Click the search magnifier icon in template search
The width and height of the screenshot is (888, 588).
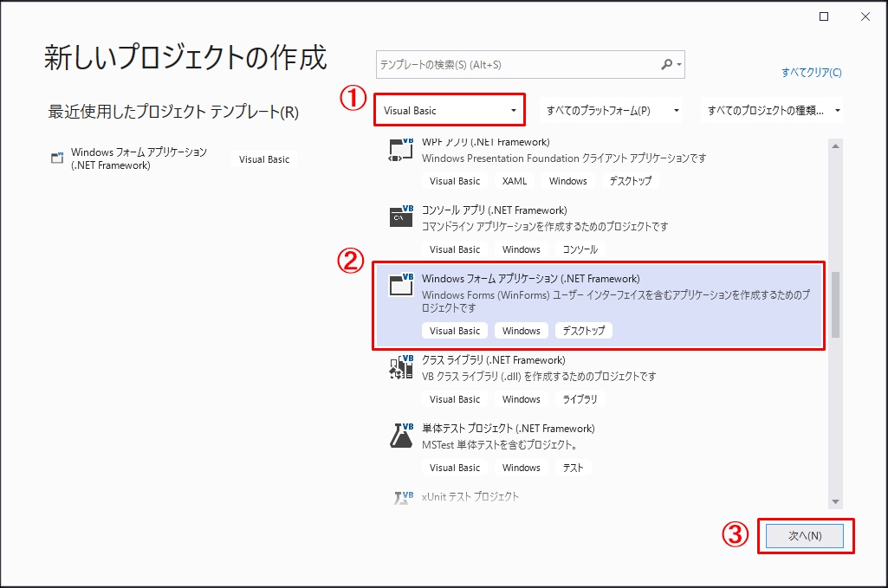(666, 65)
